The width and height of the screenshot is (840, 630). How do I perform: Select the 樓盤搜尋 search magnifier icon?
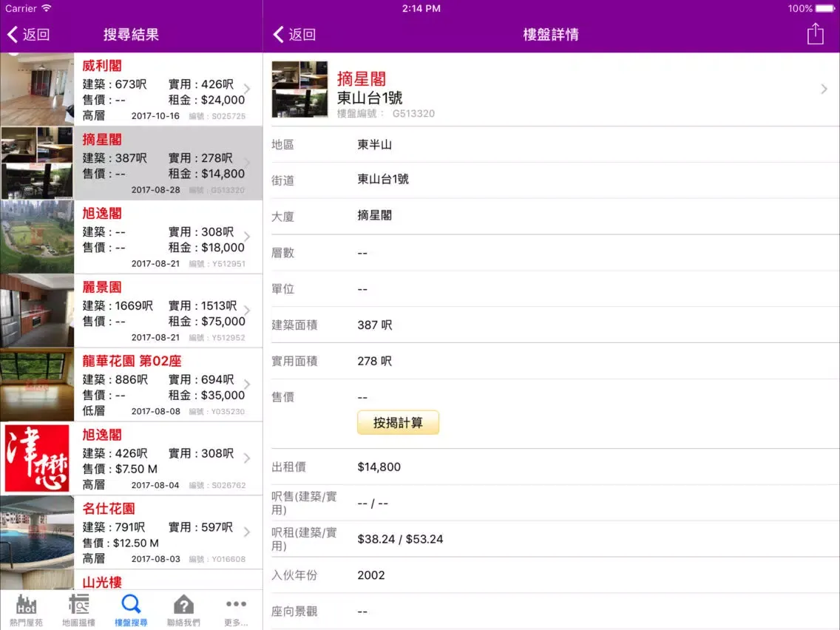coord(131,604)
